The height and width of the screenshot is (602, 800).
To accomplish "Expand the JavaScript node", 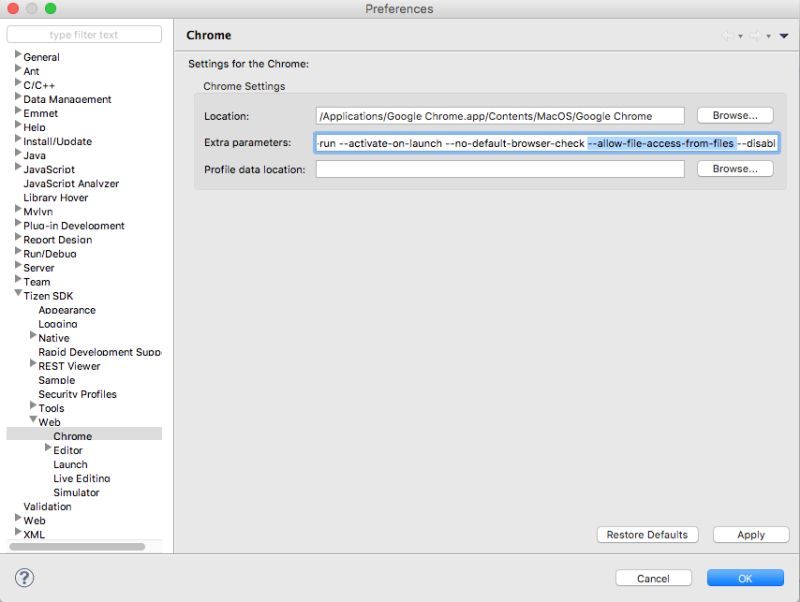I will pos(18,166).
